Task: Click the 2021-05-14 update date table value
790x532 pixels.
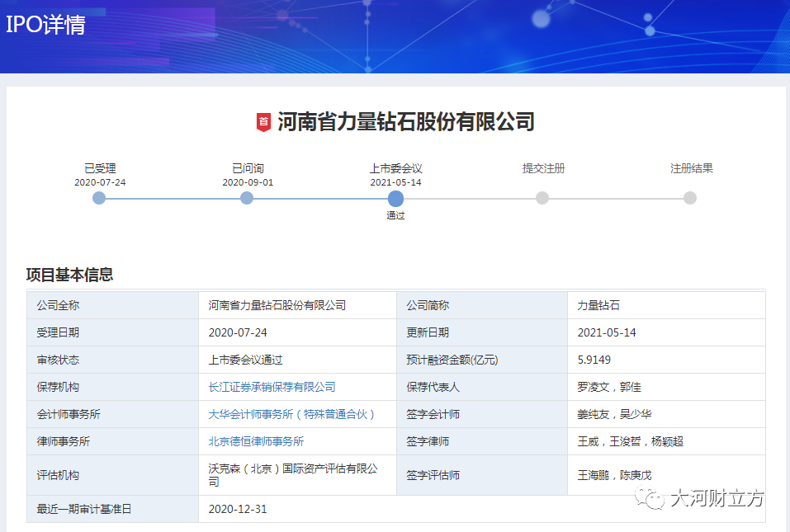Action: pos(607,332)
